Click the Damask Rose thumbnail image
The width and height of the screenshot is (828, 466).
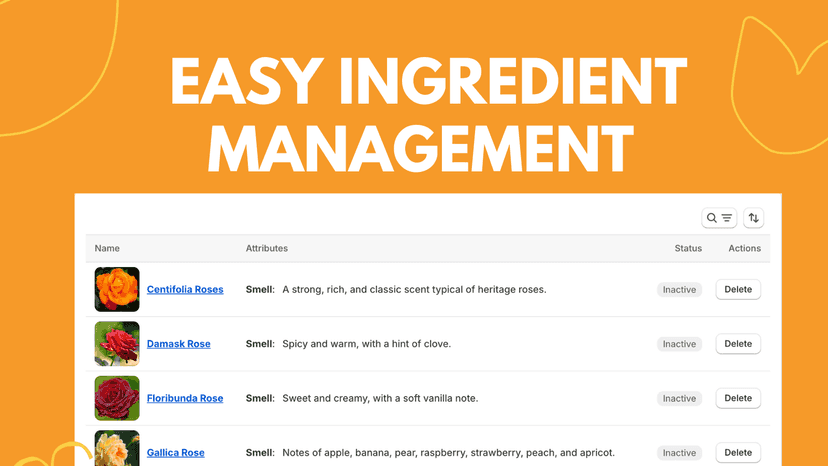click(117, 344)
